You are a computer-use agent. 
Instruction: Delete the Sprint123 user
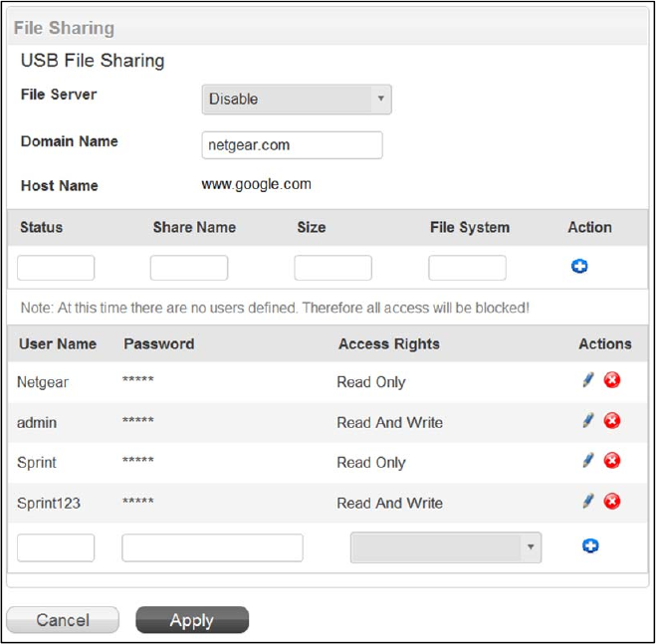tap(612, 502)
